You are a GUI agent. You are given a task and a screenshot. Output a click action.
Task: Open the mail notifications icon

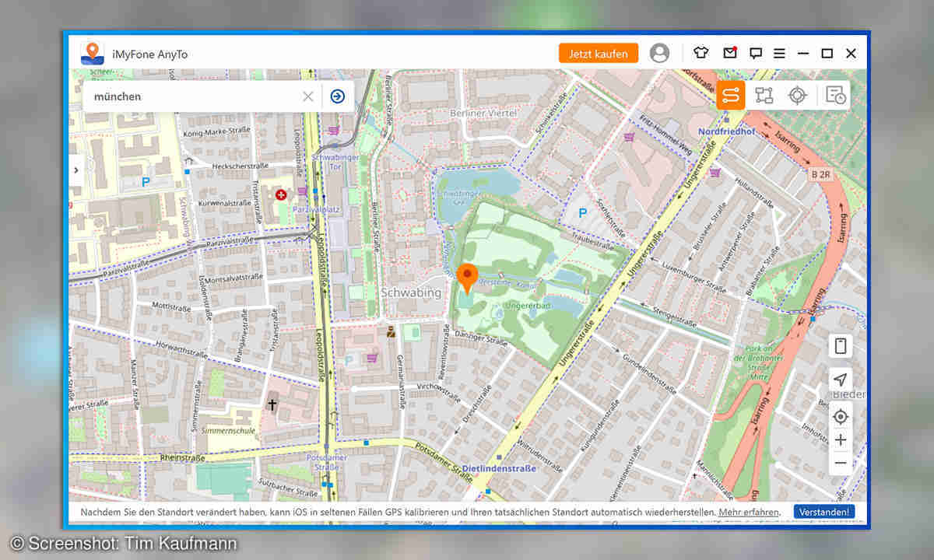click(729, 54)
